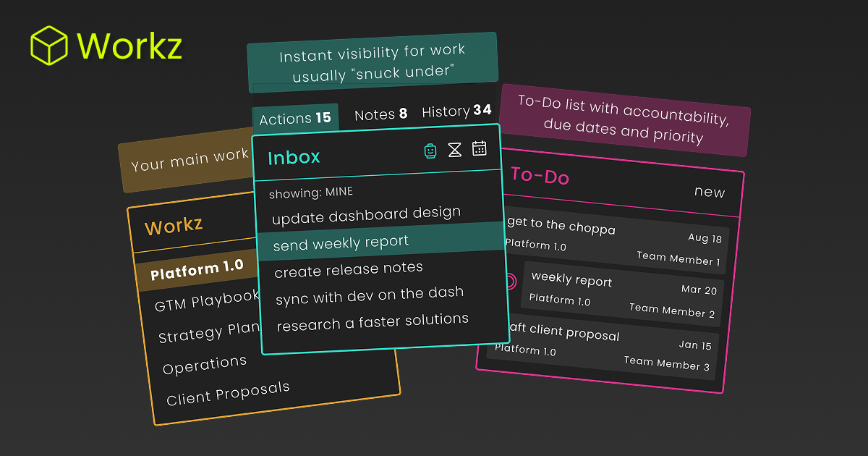
Task: Open the showing: MINE filter
Action: [x=310, y=192]
